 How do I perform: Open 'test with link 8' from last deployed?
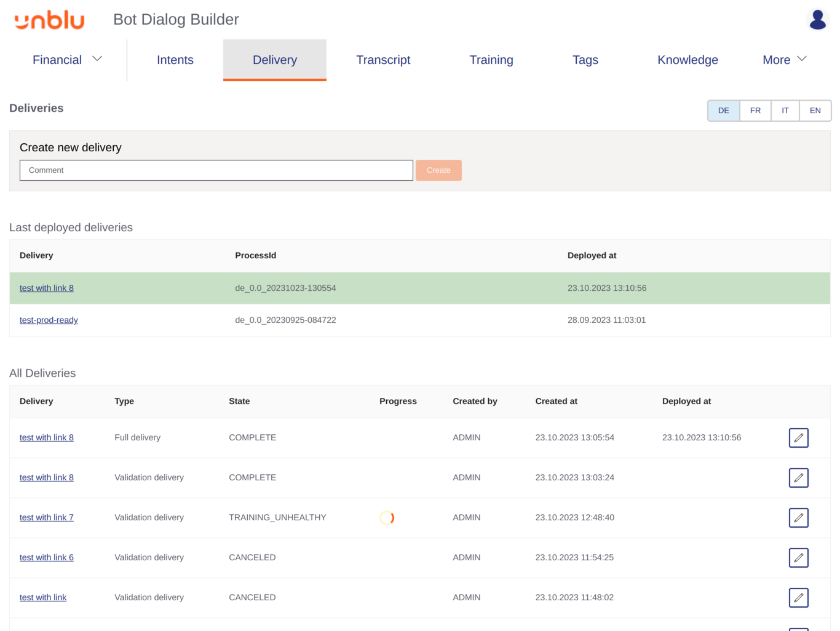tap(46, 288)
